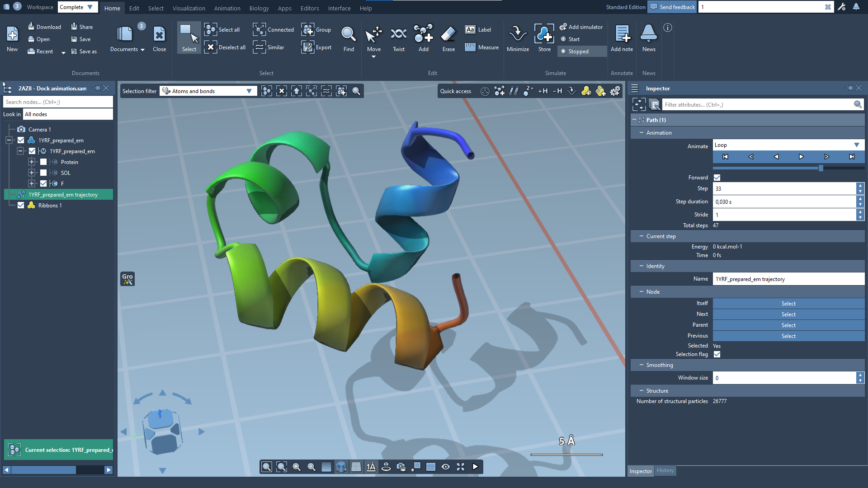Viewport: 868px width, 488px height.
Task: Click the Add hydrogens quick access icon
Action: 542,91
